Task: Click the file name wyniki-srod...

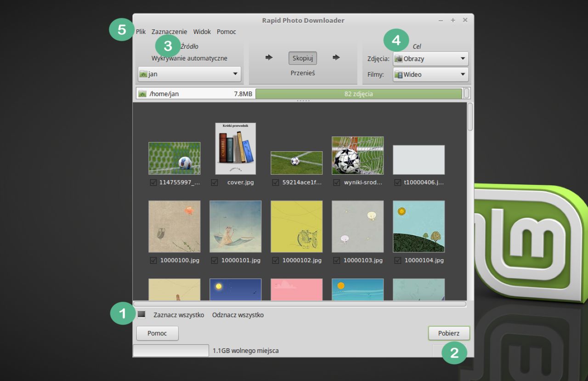Action: 363,182
